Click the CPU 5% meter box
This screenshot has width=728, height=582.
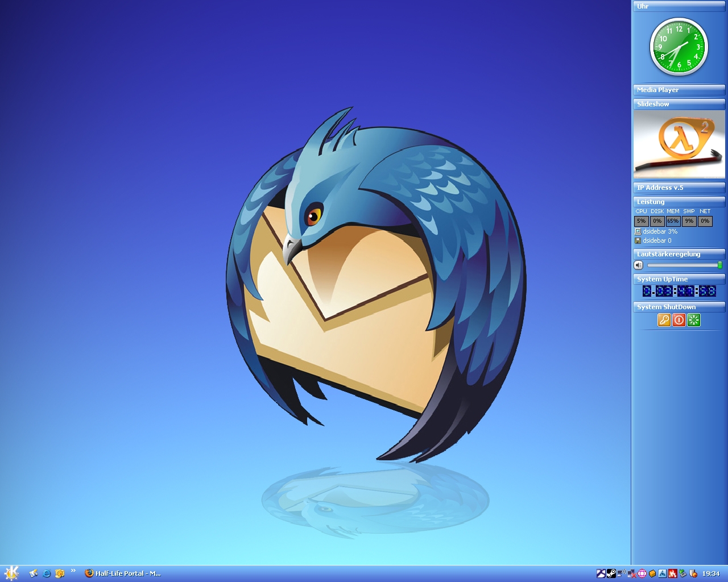pyautogui.click(x=641, y=221)
